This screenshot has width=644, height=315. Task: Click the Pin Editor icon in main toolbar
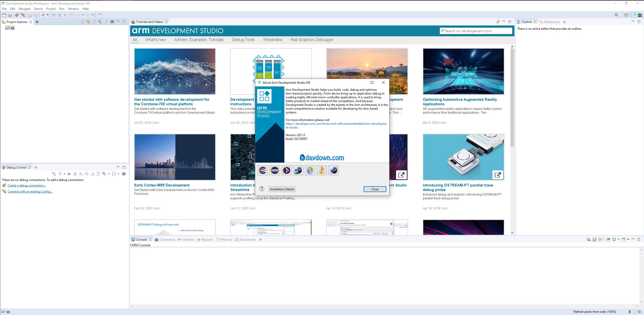click(x=99, y=15)
